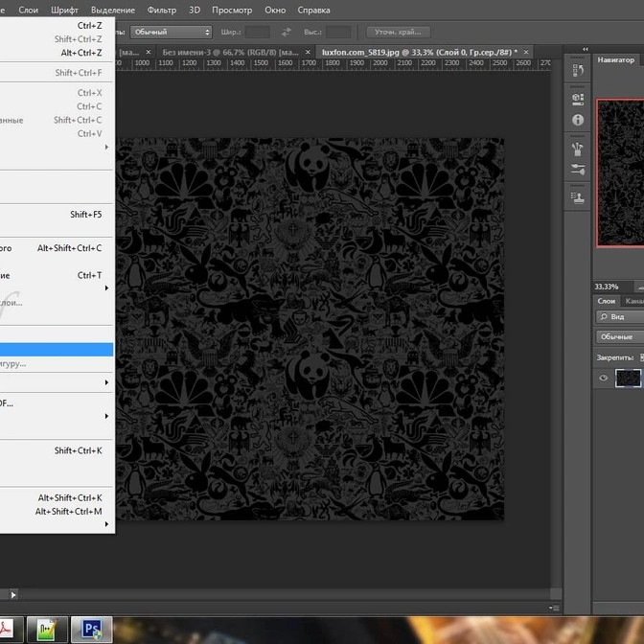Open the Brush Presets panel icon

click(x=578, y=149)
